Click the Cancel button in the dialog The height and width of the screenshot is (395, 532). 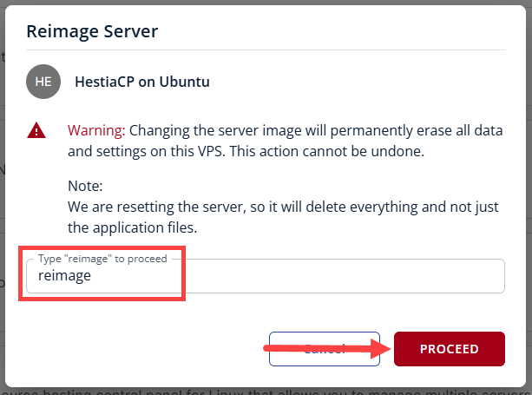(x=325, y=349)
